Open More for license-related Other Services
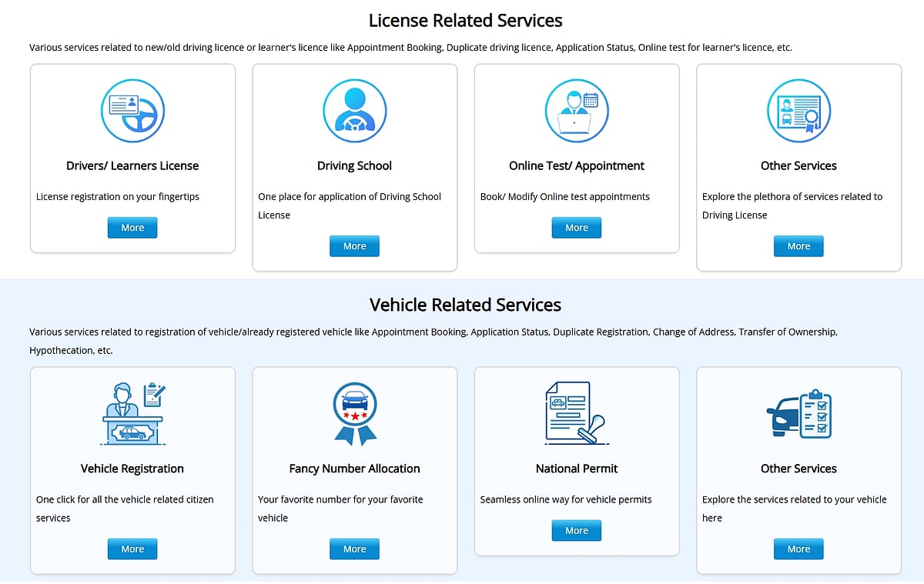 798,246
